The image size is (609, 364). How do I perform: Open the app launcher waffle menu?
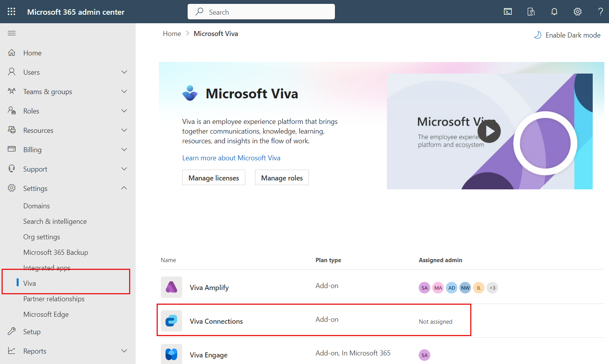click(12, 12)
